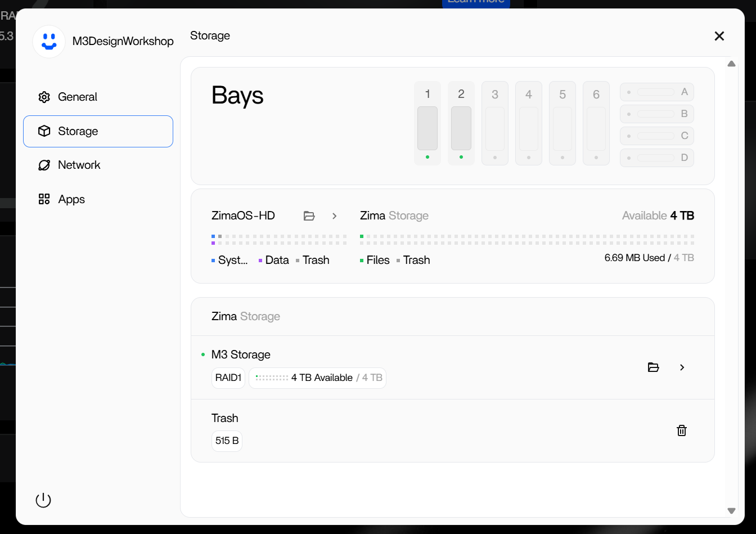756x534 pixels.
Task: Open the M3 Storage folder icon
Action: click(x=653, y=367)
